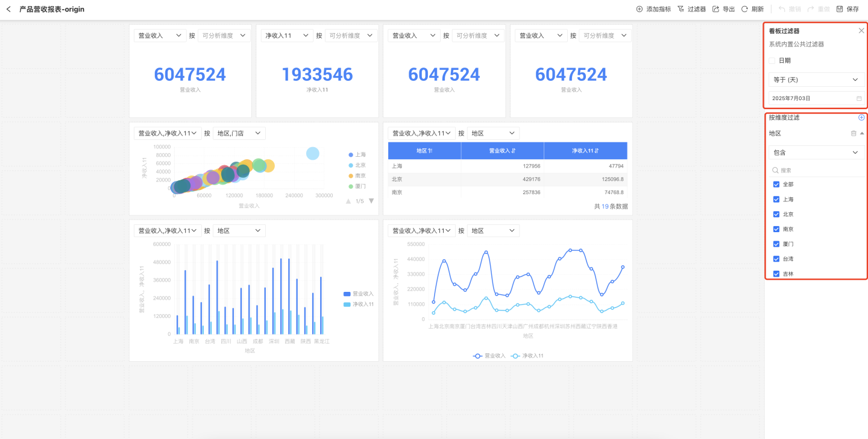Uncheck the 全部 region checkbox

coord(776,185)
